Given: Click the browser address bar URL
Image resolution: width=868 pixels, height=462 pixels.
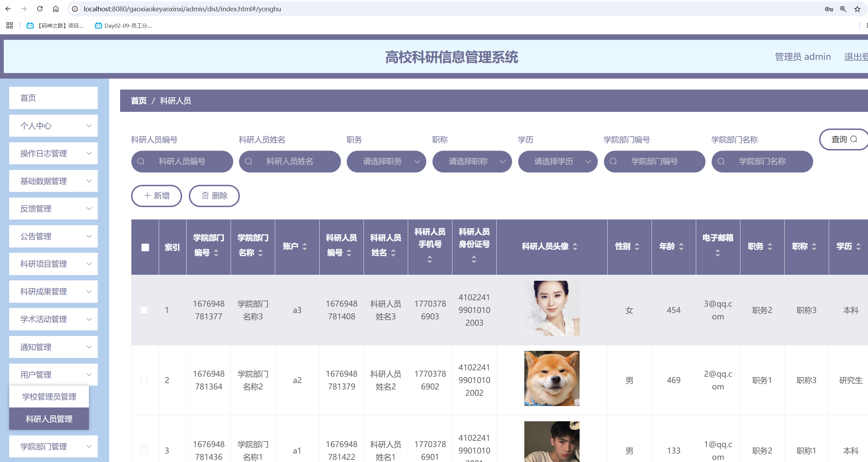Looking at the screenshot, I should tap(182, 9).
